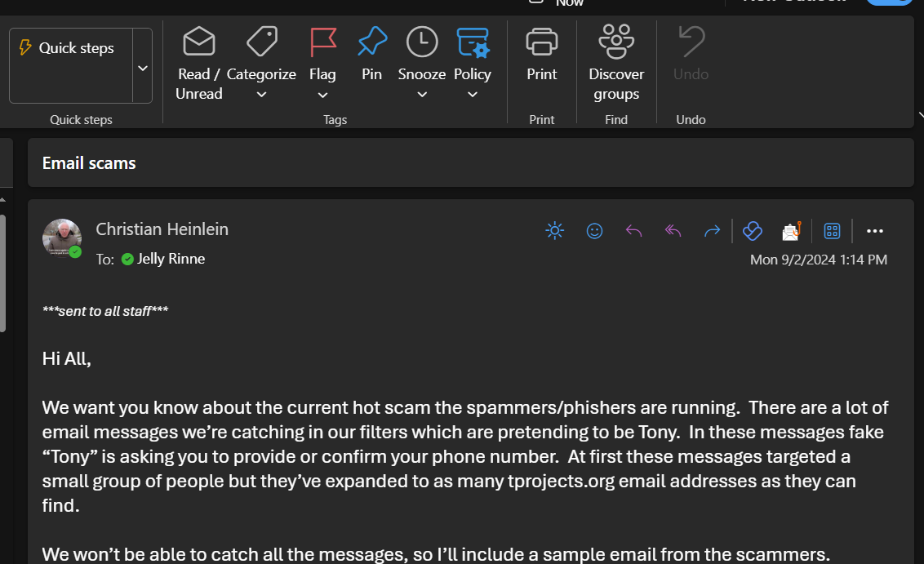Click the Undo group label below the icon
924x564 pixels.
click(691, 120)
